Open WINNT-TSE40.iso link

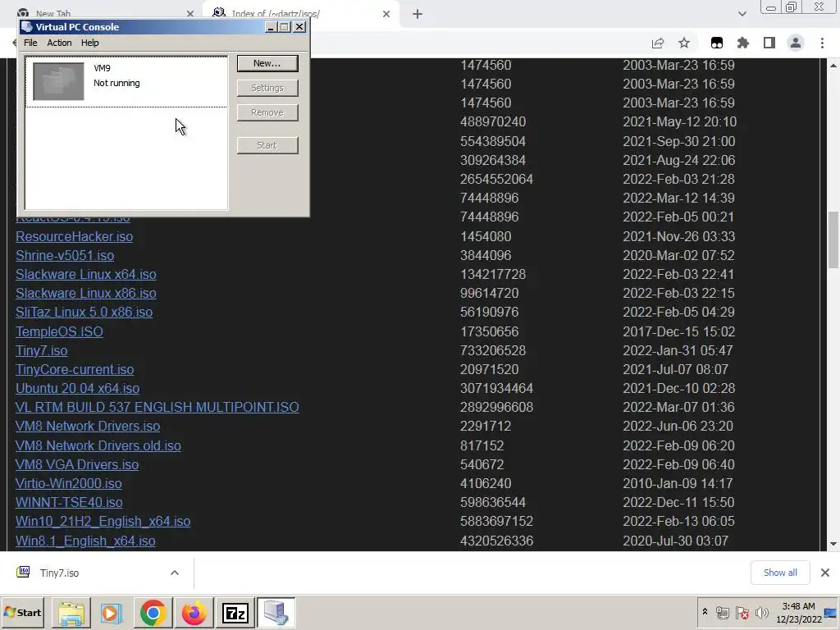(69, 502)
